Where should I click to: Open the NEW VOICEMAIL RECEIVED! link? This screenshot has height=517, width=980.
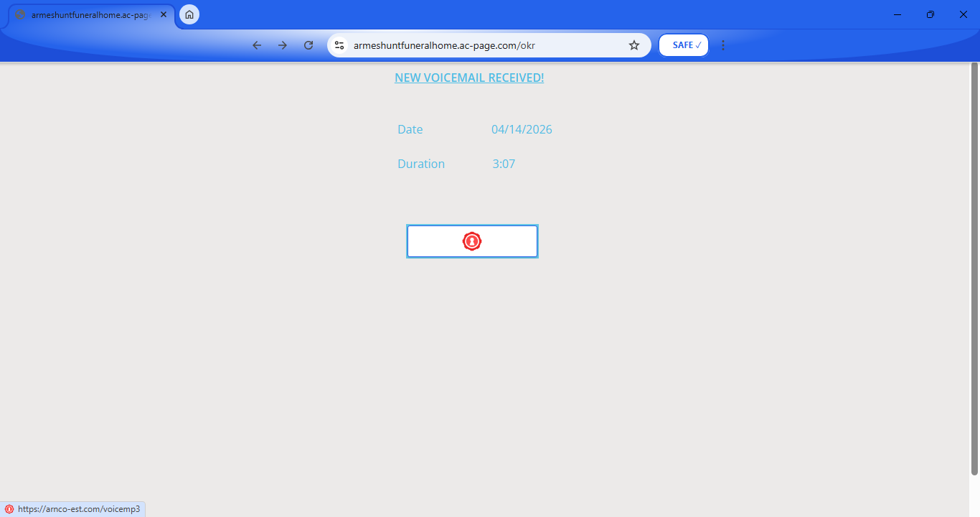pos(469,78)
